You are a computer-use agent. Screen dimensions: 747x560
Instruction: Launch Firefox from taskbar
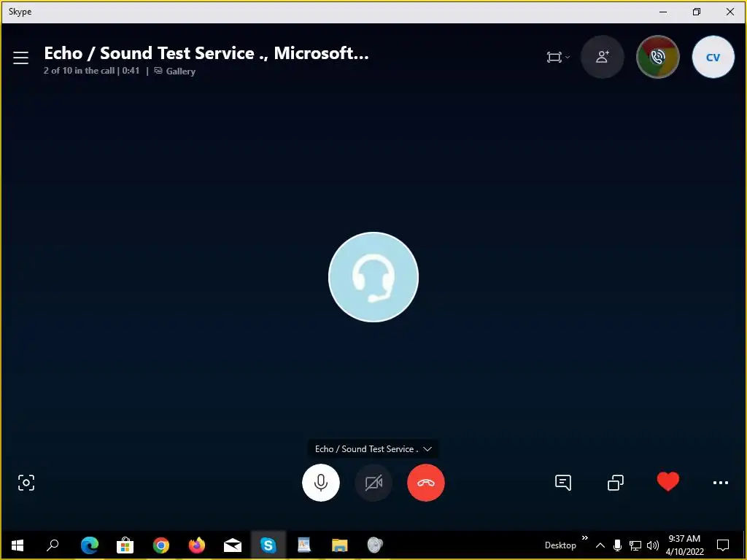(197, 545)
